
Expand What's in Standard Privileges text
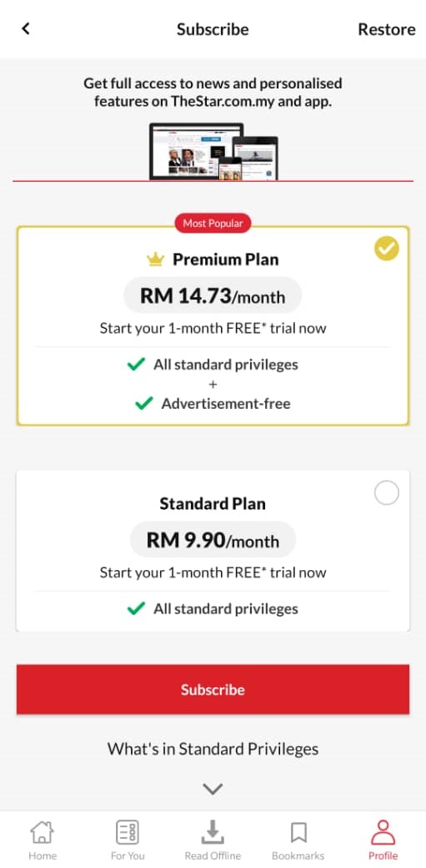pos(213,749)
